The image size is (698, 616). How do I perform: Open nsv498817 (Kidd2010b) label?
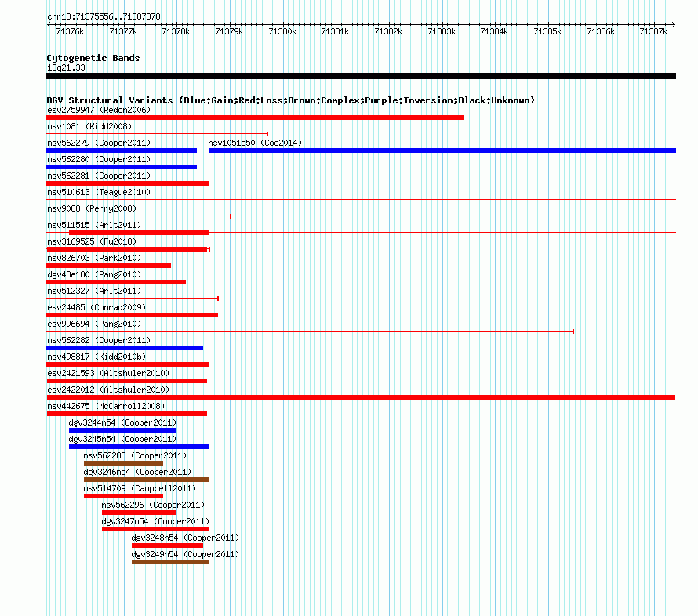pos(96,357)
